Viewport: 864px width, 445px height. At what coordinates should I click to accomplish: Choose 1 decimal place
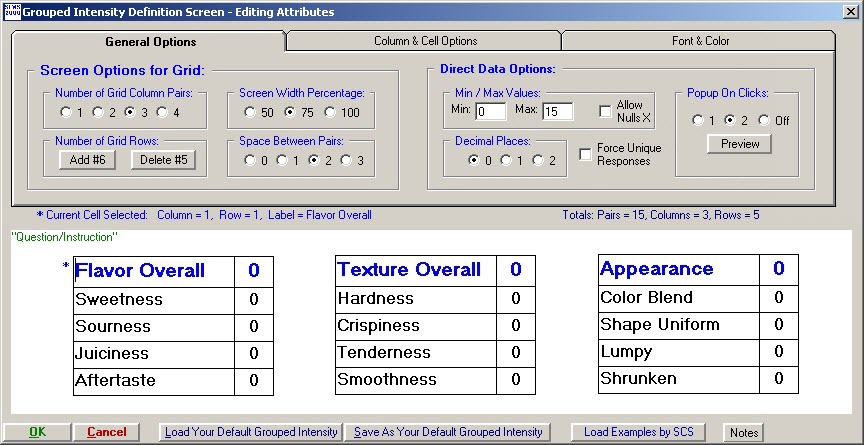pyautogui.click(x=505, y=160)
